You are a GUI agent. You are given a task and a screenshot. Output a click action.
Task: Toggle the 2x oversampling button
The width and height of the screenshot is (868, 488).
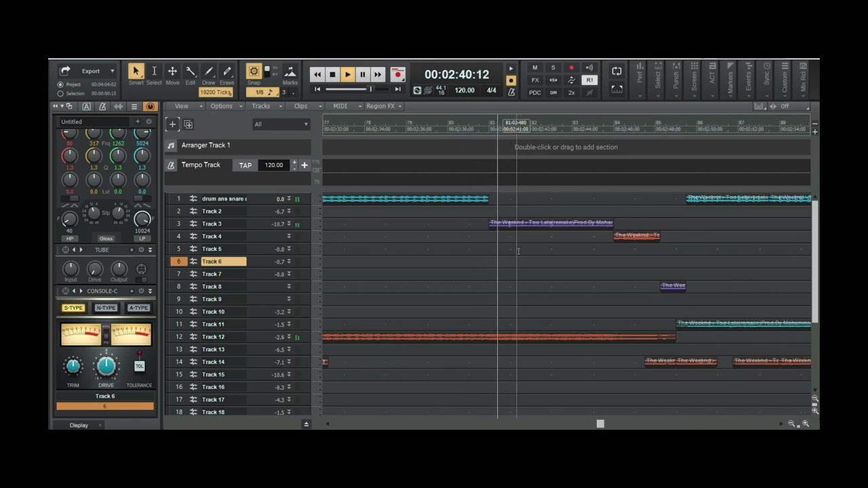click(x=571, y=93)
